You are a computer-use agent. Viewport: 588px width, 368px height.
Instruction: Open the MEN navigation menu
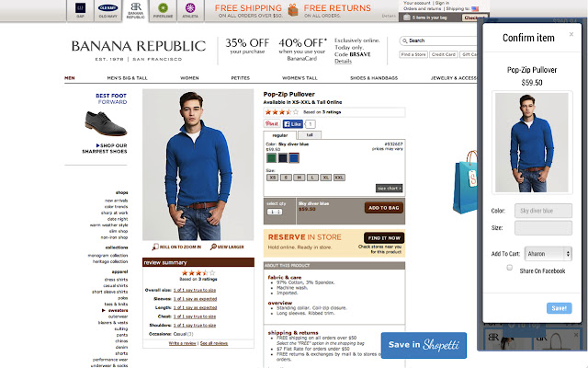[x=70, y=78]
